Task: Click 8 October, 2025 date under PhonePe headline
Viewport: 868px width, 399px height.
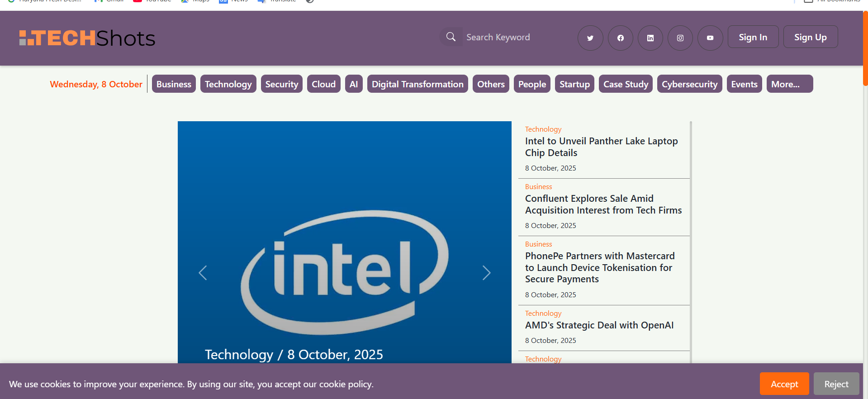Action: 550,295
